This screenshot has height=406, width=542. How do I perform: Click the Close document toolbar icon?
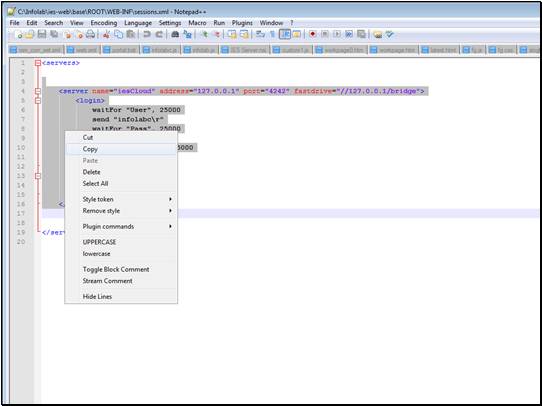pos(68,35)
